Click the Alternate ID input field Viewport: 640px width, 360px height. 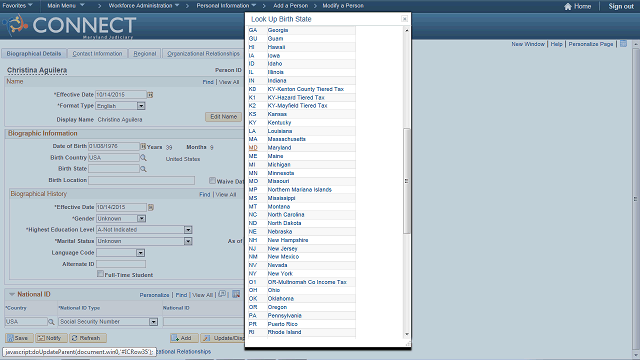121,264
